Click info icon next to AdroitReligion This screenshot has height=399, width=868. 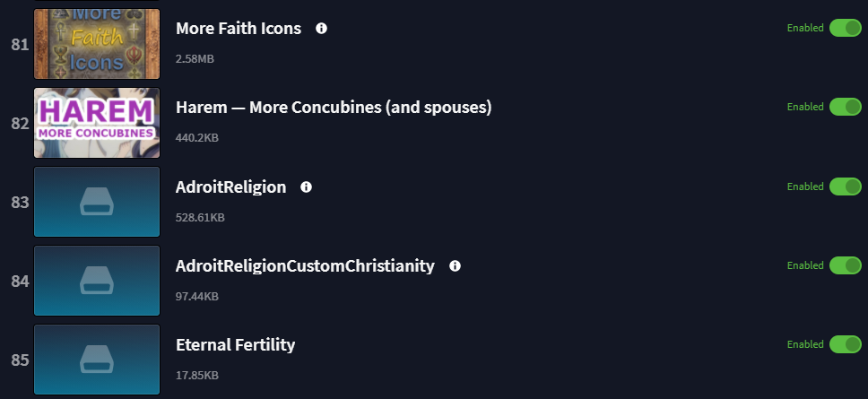pyautogui.click(x=306, y=187)
